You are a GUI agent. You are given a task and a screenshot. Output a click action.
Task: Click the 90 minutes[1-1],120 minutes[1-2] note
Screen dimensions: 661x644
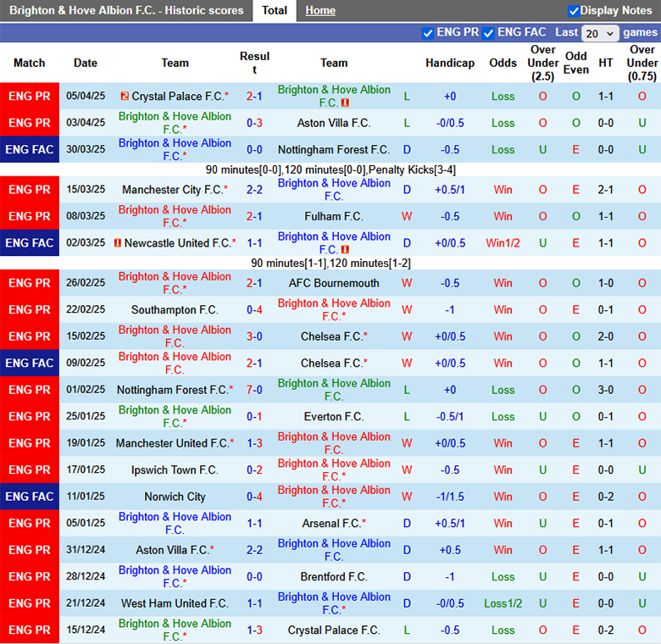[330, 264]
